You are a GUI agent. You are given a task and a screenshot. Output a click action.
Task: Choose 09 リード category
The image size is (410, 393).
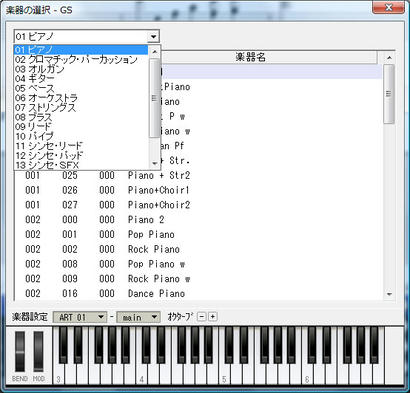click(81, 127)
